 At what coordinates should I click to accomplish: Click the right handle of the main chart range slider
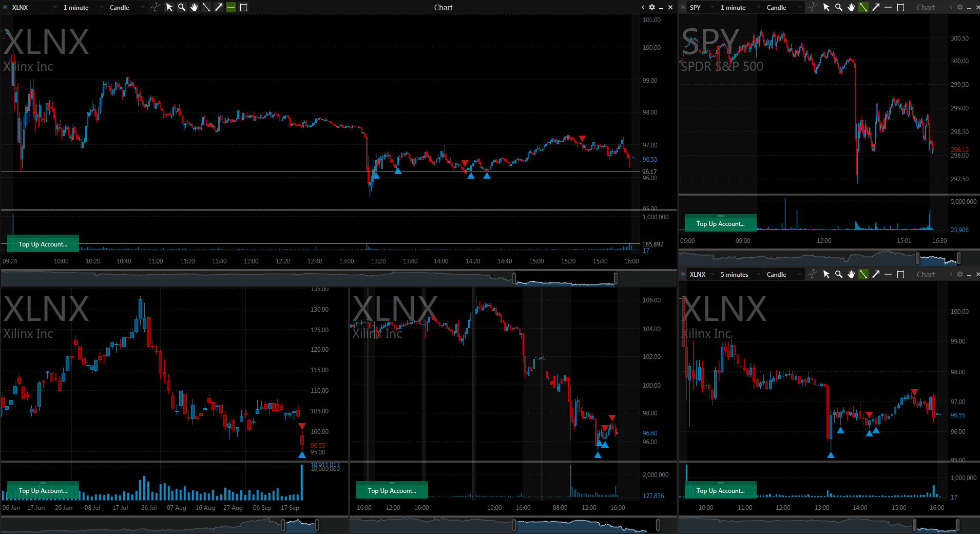click(616, 278)
